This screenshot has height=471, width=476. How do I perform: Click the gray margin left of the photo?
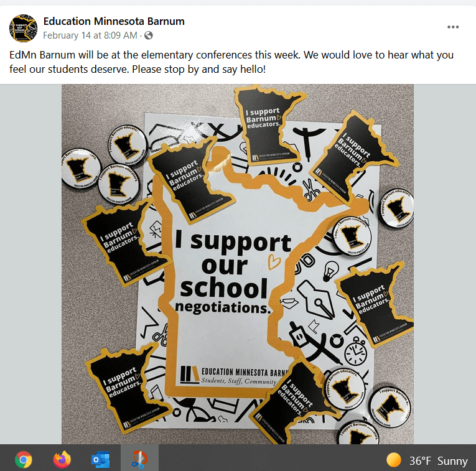(30, 264)
